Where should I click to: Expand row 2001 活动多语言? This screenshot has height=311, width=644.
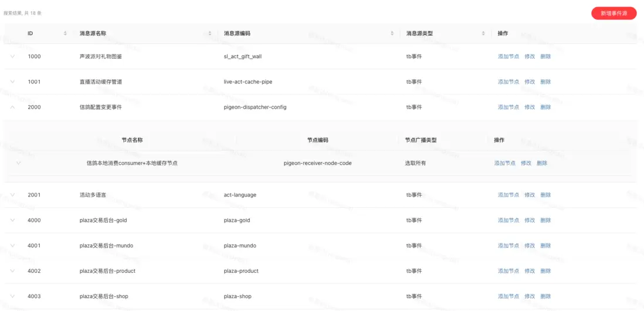tap(12, 195)
